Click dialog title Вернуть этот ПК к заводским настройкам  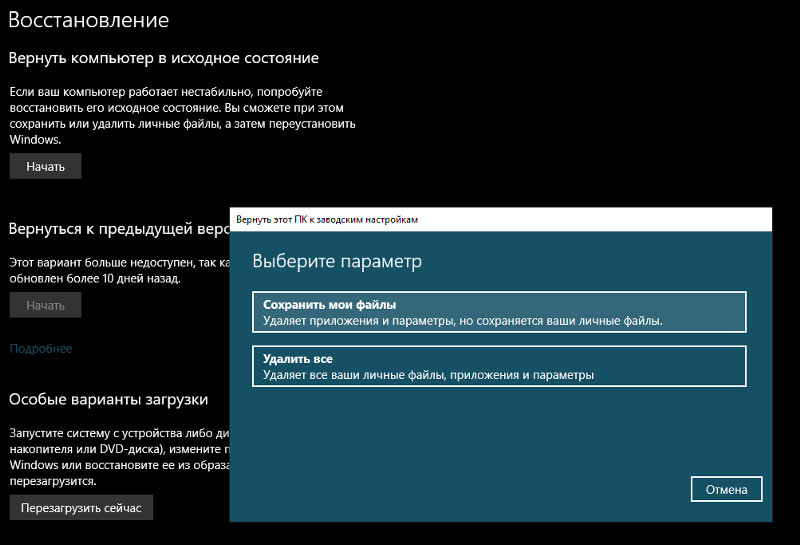click(x=327, y=220)
